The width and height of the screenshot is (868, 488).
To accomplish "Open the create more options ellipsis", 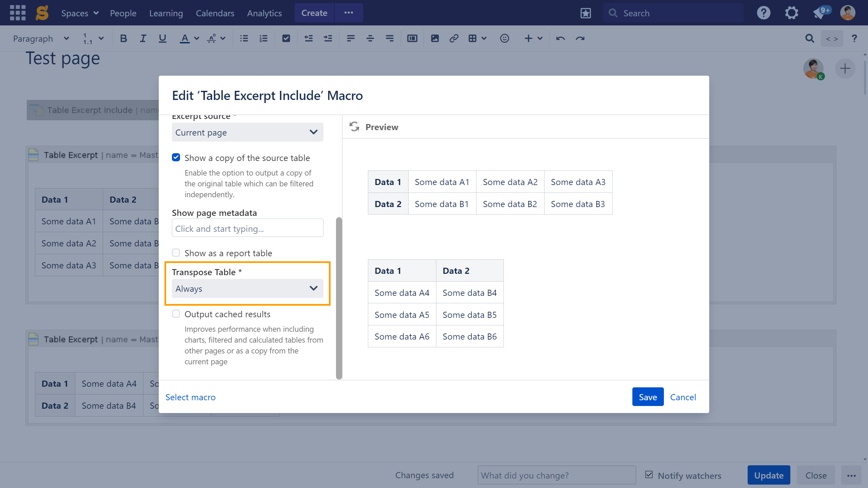I will pos(349,13).
